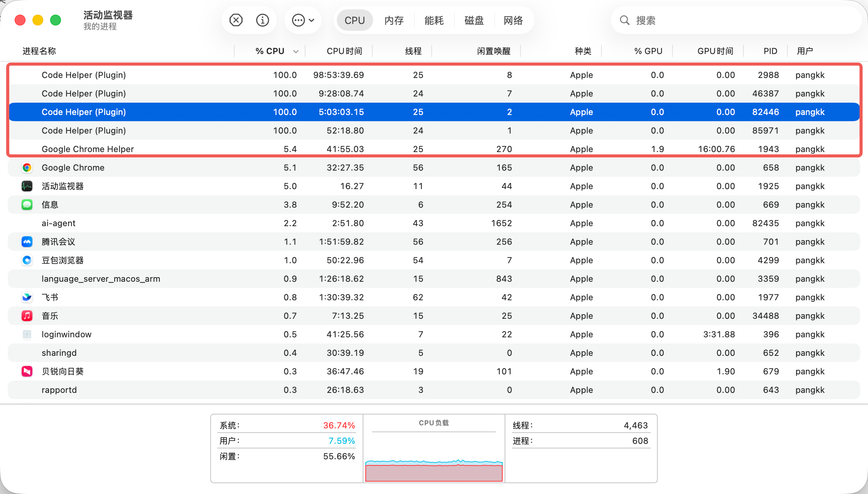868x494 pixels.
Task: Click the Google Chrome process icon
Action: 27,167
